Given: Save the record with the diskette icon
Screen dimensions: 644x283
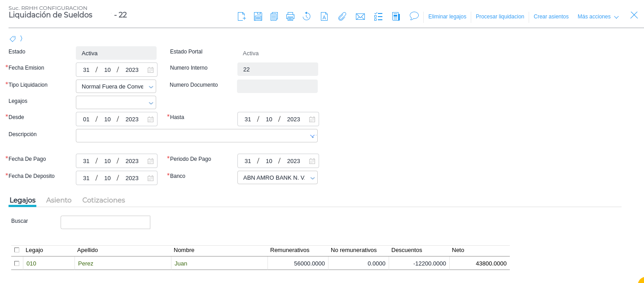Looking at the screenshot, I should 258,17.
